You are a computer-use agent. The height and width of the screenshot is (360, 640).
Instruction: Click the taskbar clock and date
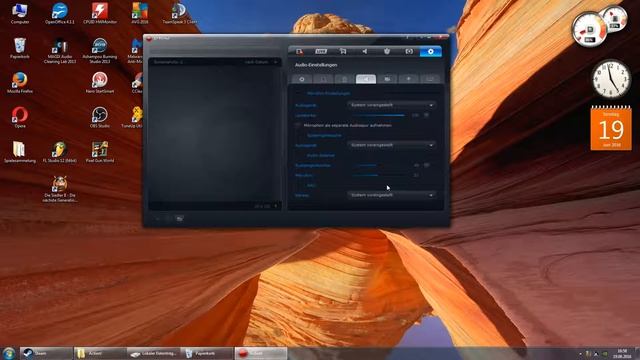[x=622, y=353]
